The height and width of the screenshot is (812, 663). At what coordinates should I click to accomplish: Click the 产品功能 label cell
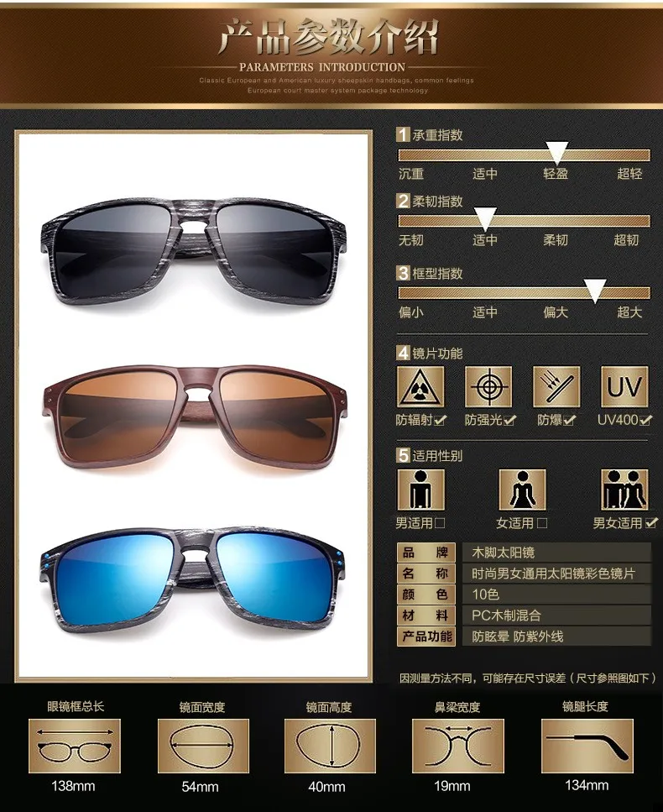(x=426, y=637)
